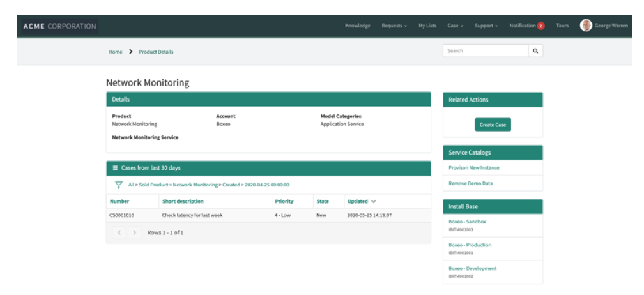This screenshot has width=644, height=295.
Task: Go to Home breadcrumb
Action: [116, 52]
